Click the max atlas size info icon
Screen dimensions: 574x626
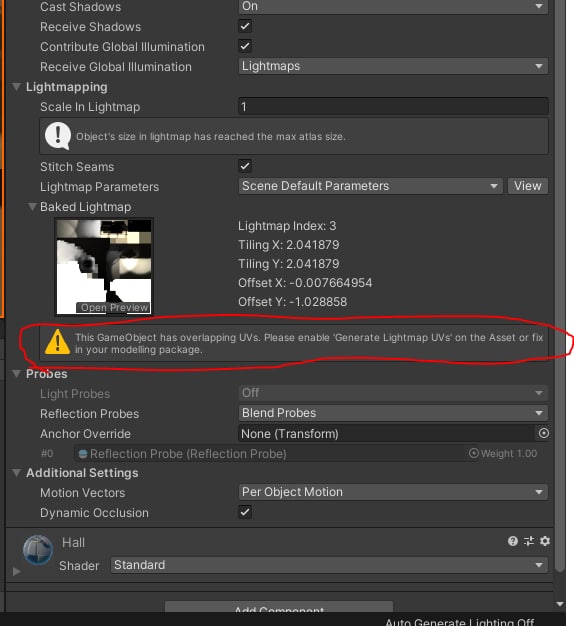58,136
